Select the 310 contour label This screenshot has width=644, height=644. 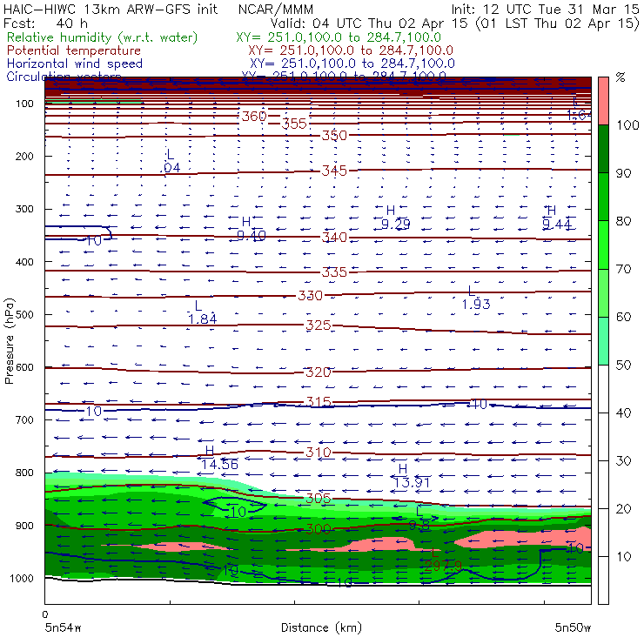tap(319, 453)
